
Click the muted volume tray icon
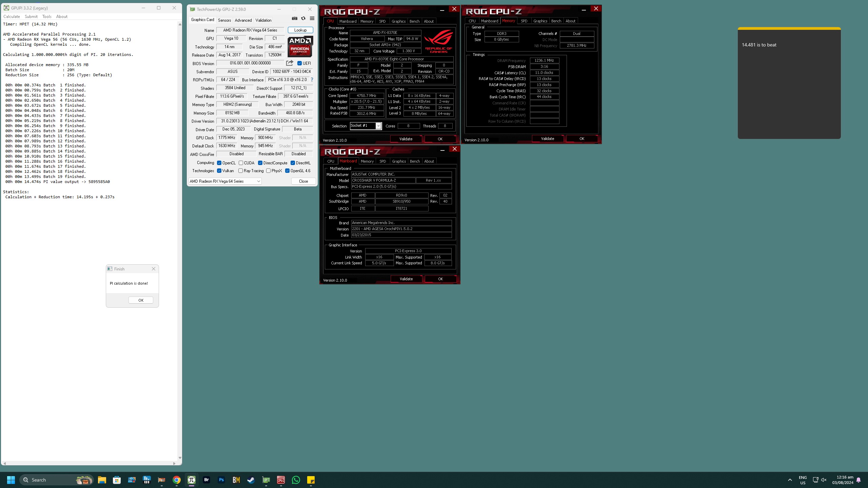pos(824,480)
